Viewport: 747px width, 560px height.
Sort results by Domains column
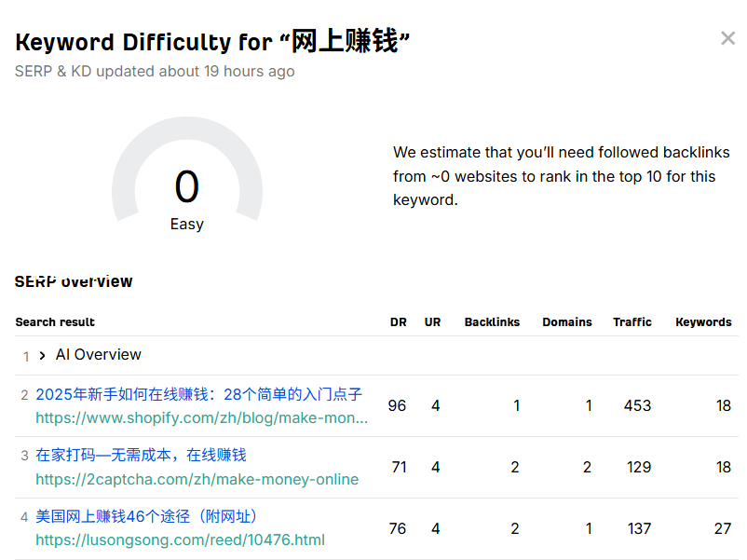[567, 321]
